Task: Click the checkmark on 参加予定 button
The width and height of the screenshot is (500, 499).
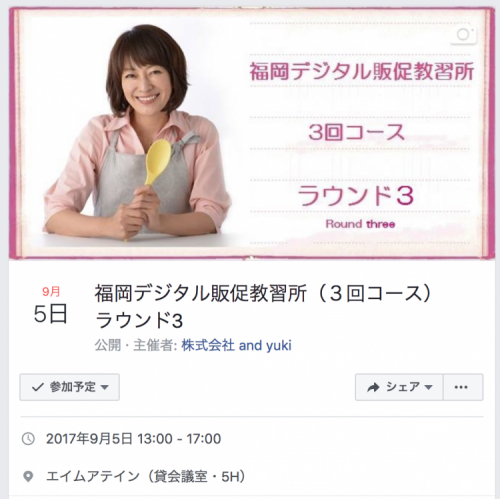Action: (38, 387)
